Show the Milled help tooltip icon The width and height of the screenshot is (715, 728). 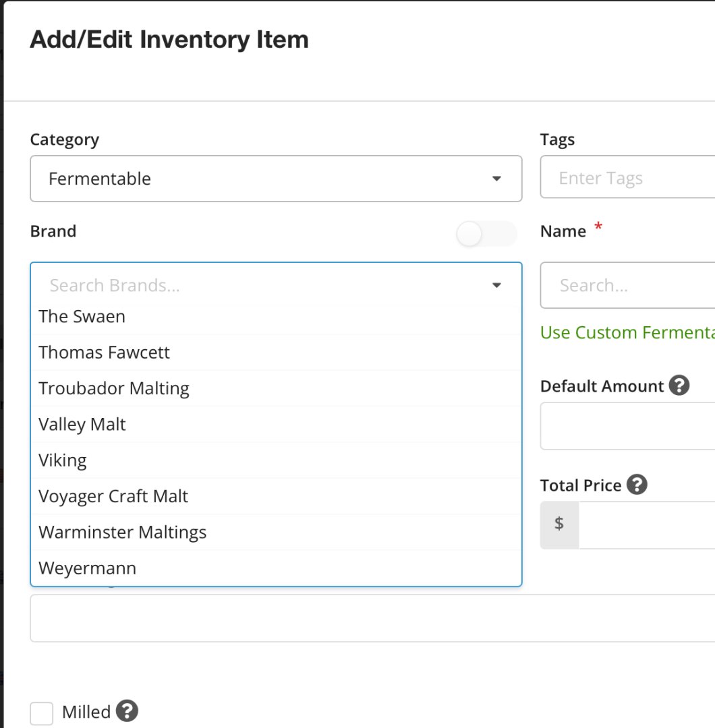click(127, 711)
